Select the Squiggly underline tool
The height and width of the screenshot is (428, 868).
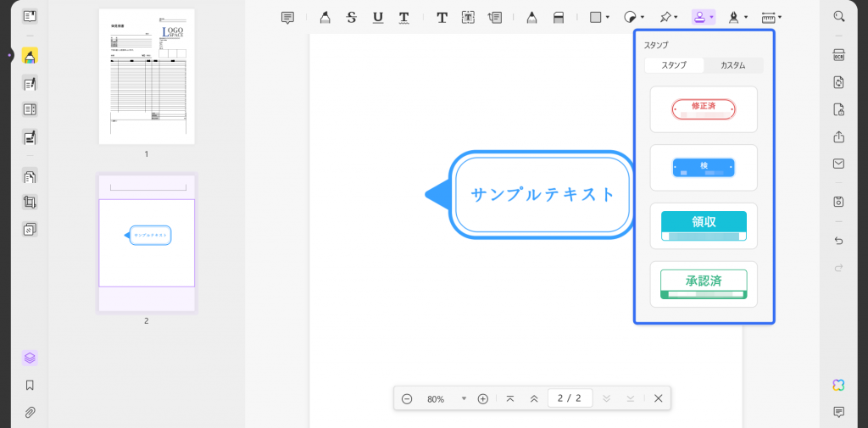tap(404, 18)
